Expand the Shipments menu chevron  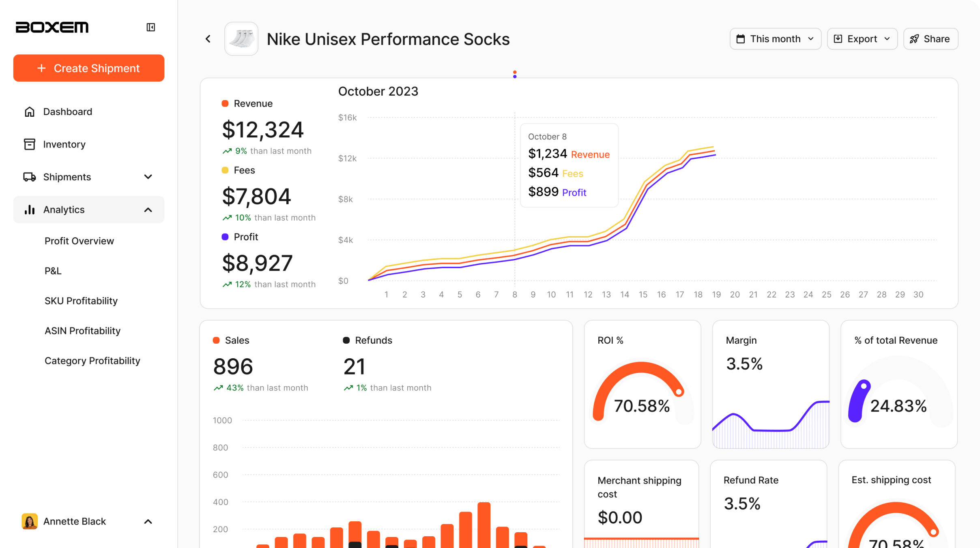click(148, 177)
